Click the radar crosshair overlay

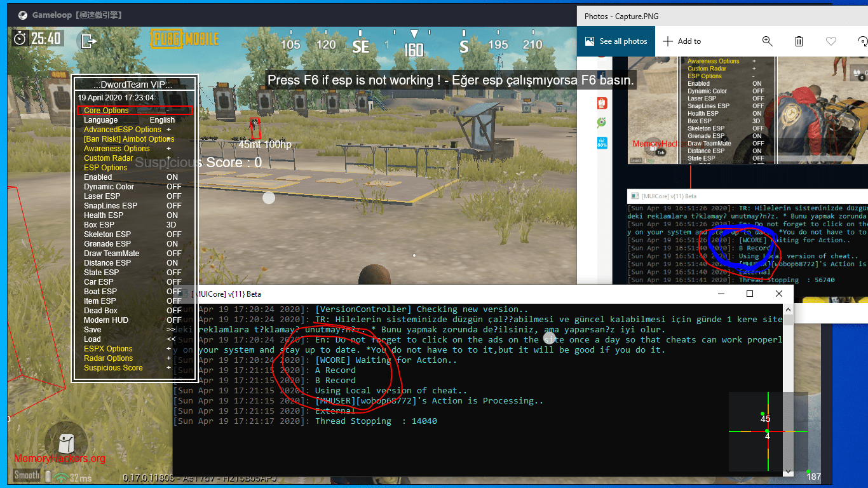coord(768,432)
